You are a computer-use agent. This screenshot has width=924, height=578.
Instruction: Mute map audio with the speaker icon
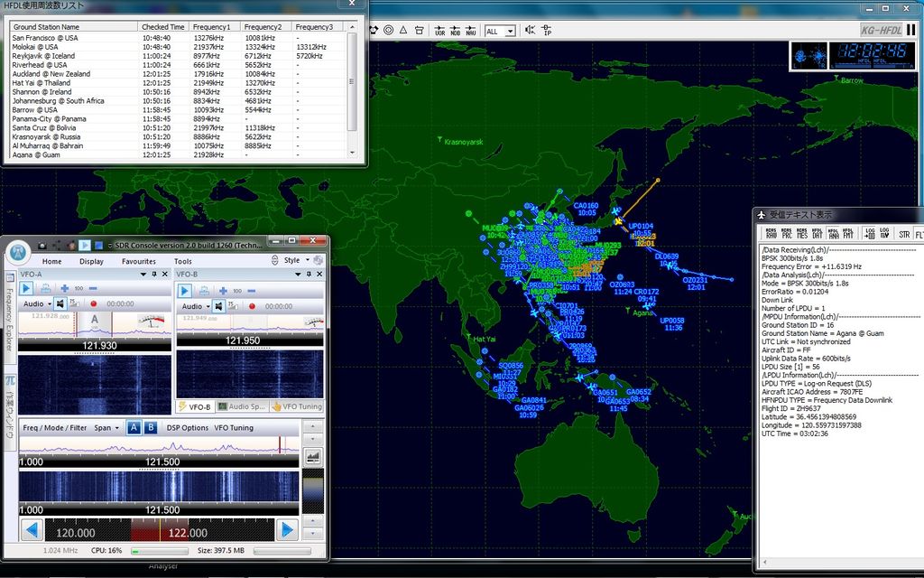(528, 30)
